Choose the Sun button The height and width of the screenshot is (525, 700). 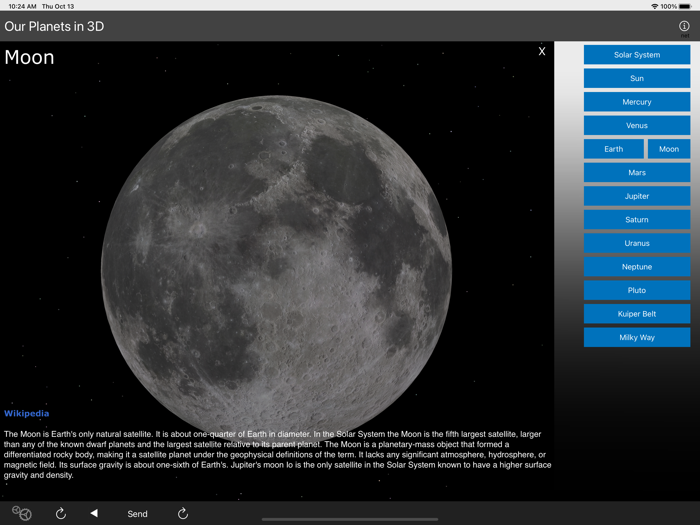click(636, 78)
